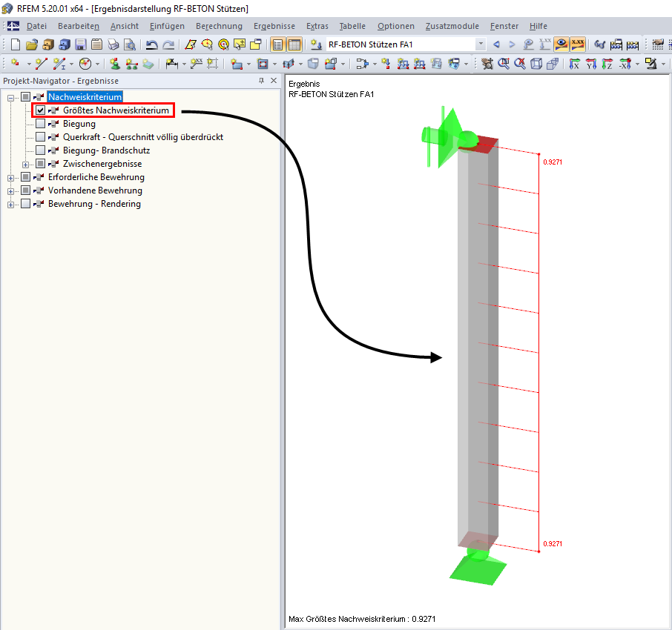Check the Biegung- Brandschutz checkbox

40,150
